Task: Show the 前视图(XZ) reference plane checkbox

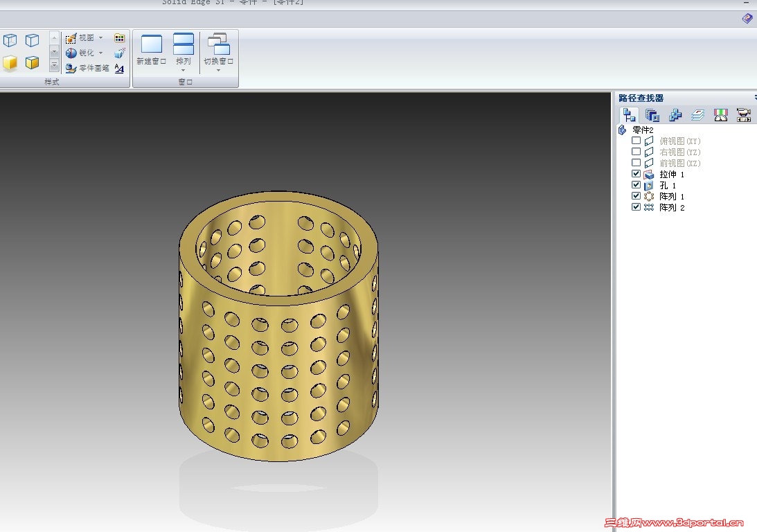Action: click(636, 163)
